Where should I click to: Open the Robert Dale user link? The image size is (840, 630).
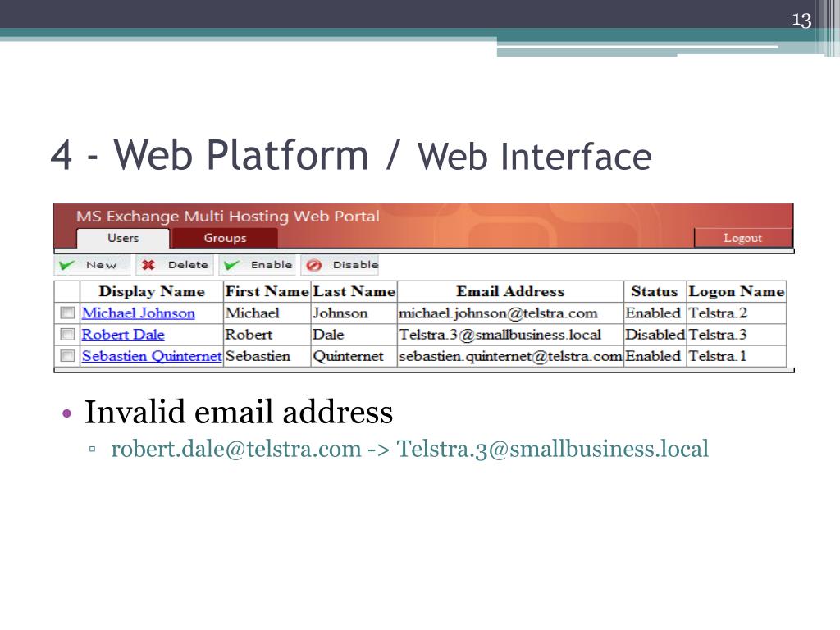[x=123, y=335]
